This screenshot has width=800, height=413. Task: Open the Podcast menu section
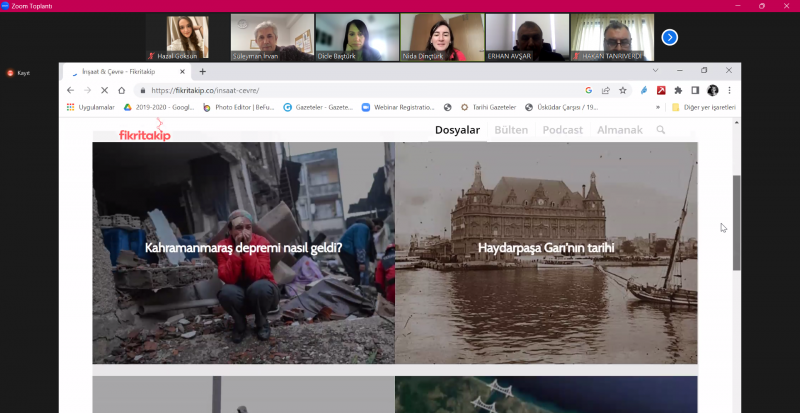pyautogui.click(x=562, y=130)
